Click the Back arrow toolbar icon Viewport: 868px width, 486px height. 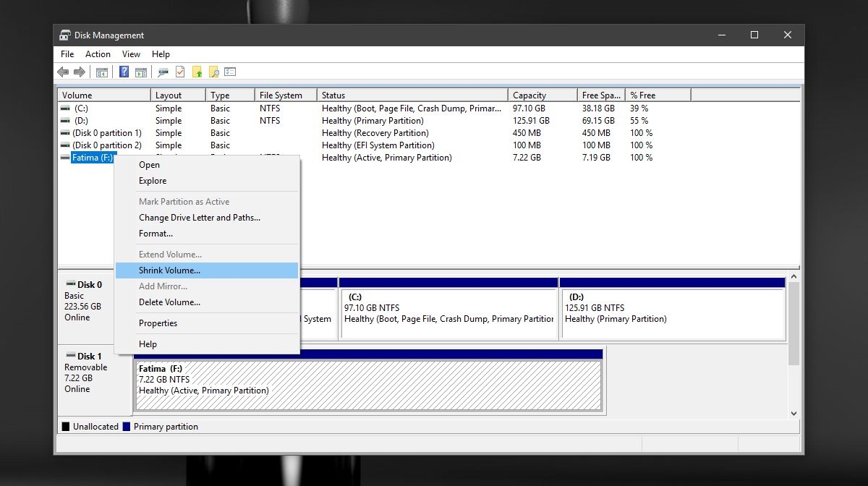tap(63, 72)
